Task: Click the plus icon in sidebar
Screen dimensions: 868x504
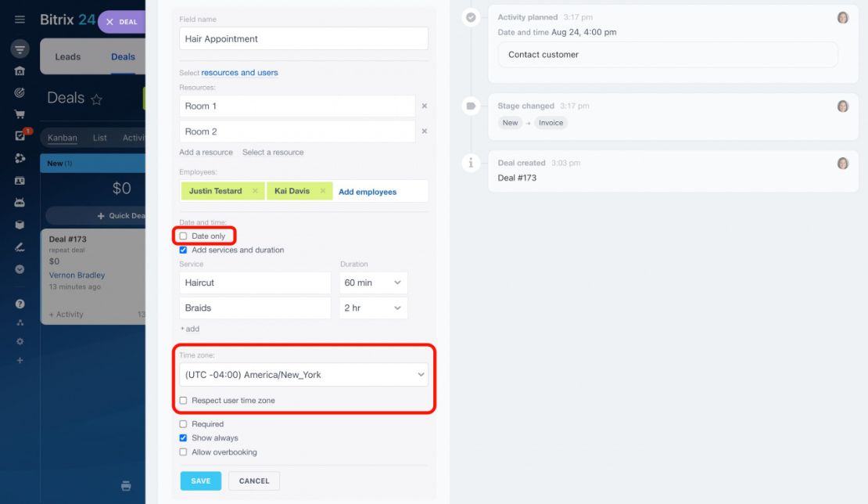Action: 20,361
